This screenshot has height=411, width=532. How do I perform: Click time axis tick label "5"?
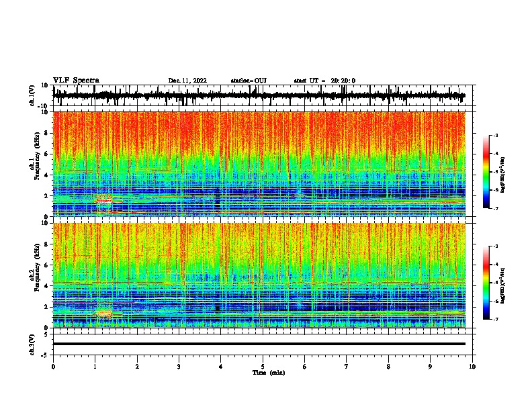click(263, 367)
